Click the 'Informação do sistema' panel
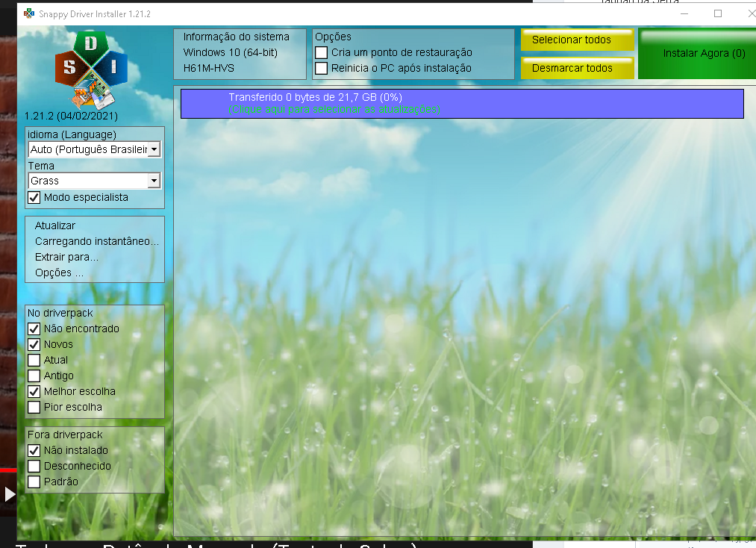 (x=240, y=54)
